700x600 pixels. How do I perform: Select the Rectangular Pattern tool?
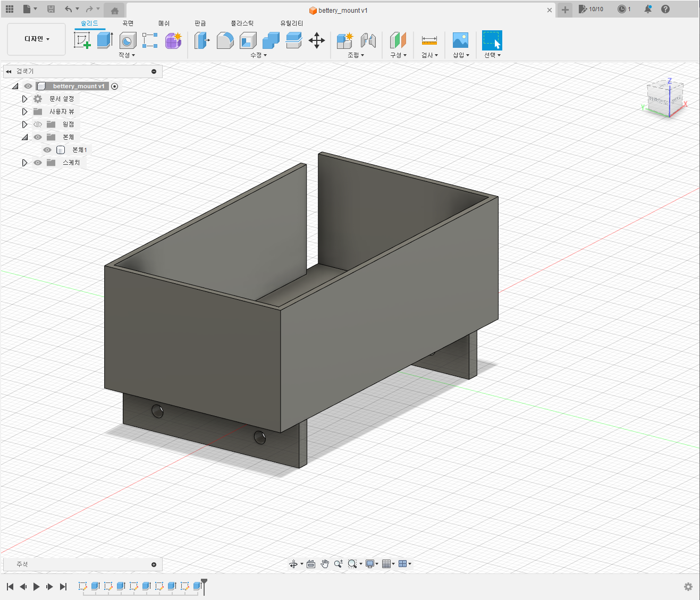150,40
